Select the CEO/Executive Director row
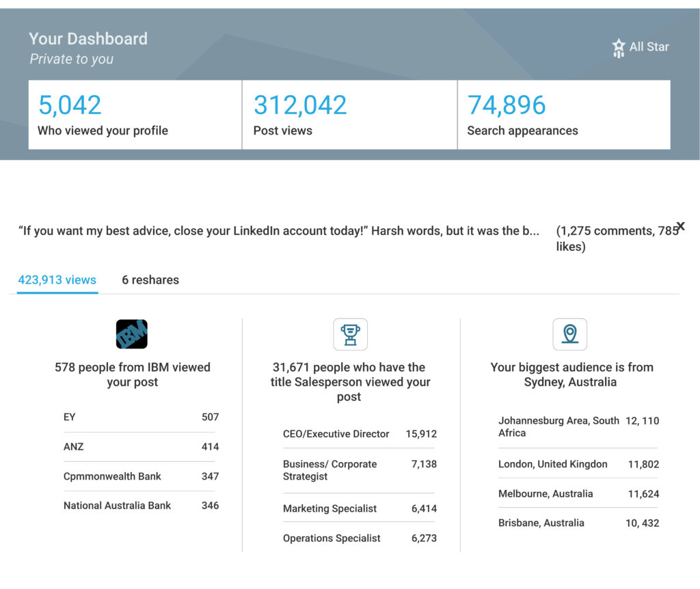Screen dimensions: 700x589 359,434
